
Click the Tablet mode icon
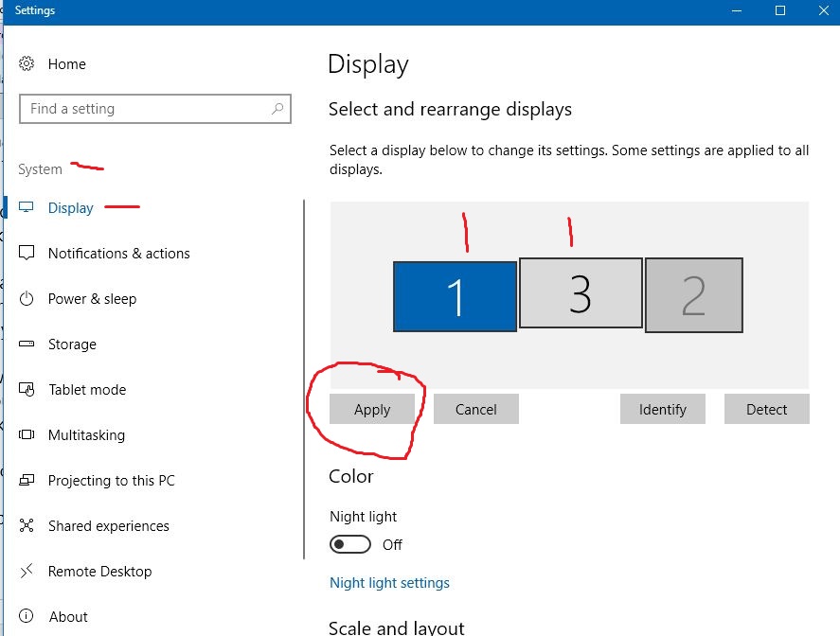click(27, 389)
